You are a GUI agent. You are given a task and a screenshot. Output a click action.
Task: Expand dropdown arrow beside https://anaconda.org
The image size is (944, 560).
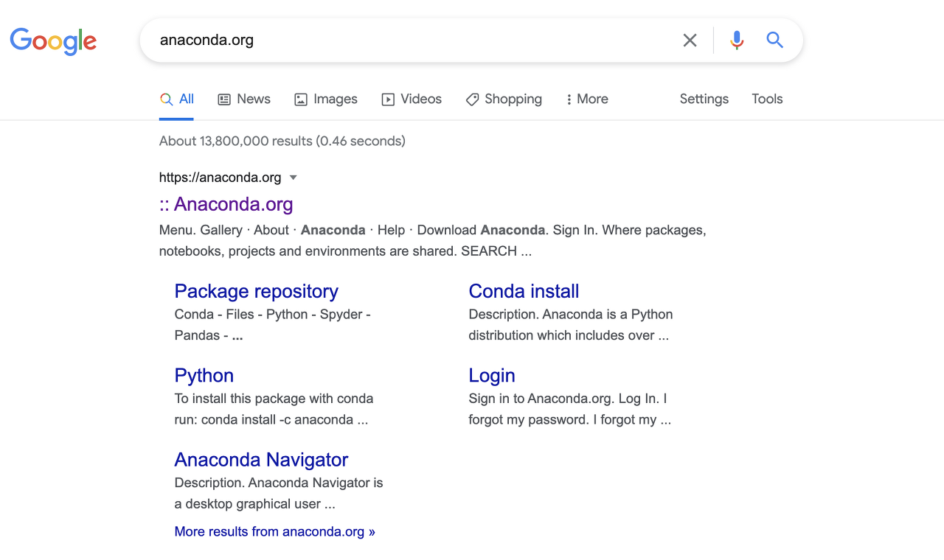(x=293, y=178)
